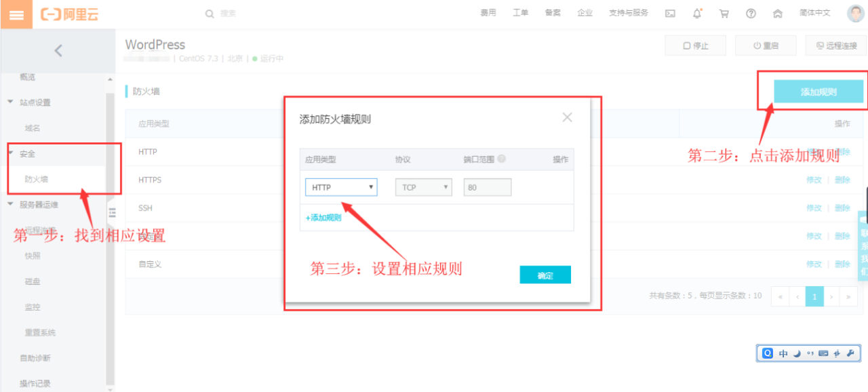Viewport: 868px width, 392px height.
Task: Click 修改 in the HTTPS row
Action: pyautogui.click(x=814, y=180)
